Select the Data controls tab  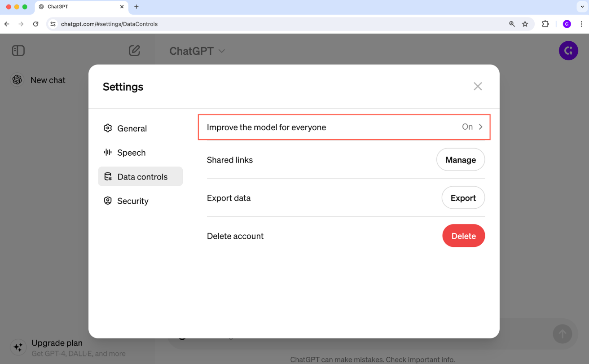point(141,176)
